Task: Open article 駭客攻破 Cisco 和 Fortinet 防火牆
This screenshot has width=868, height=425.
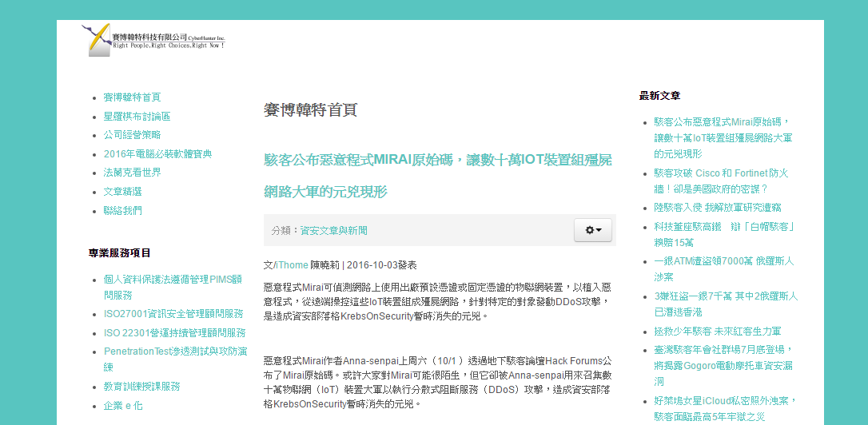Action: [x=721, y=181]
